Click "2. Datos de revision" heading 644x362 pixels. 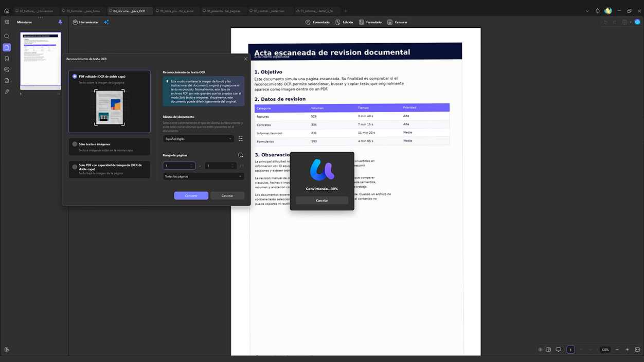point(280,99)
